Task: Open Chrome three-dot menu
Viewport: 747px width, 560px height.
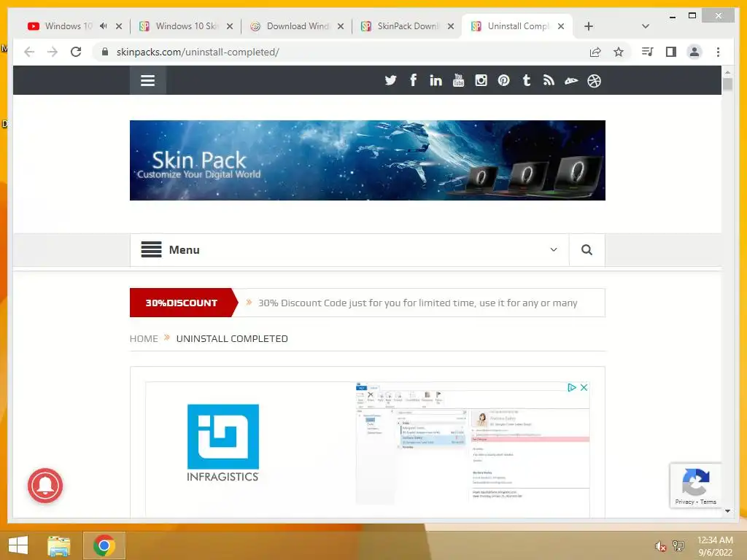Action: pyautogui.click(x=718, y=52)
